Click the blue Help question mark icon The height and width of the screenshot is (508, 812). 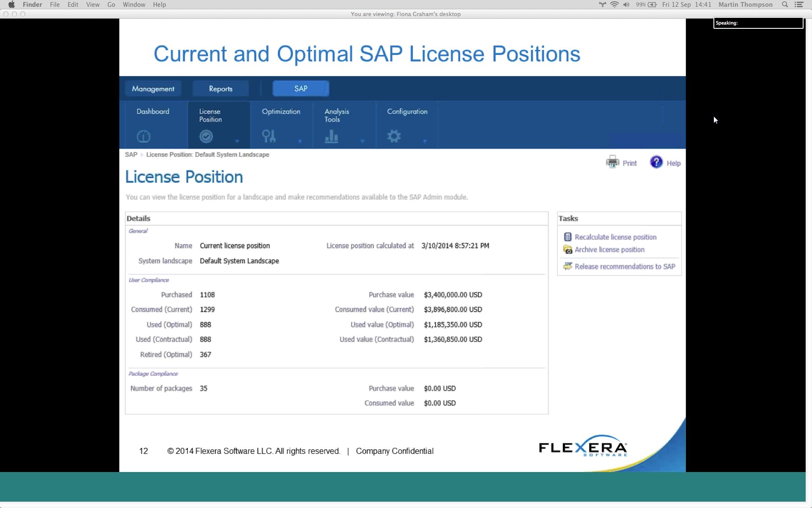coord(656,162)
